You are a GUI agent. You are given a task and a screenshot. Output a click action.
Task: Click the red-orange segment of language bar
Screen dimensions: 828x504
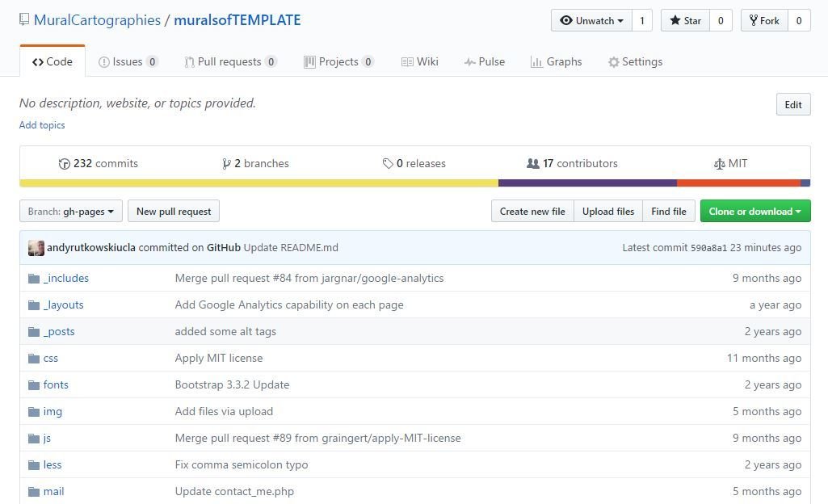click(739, 183)
